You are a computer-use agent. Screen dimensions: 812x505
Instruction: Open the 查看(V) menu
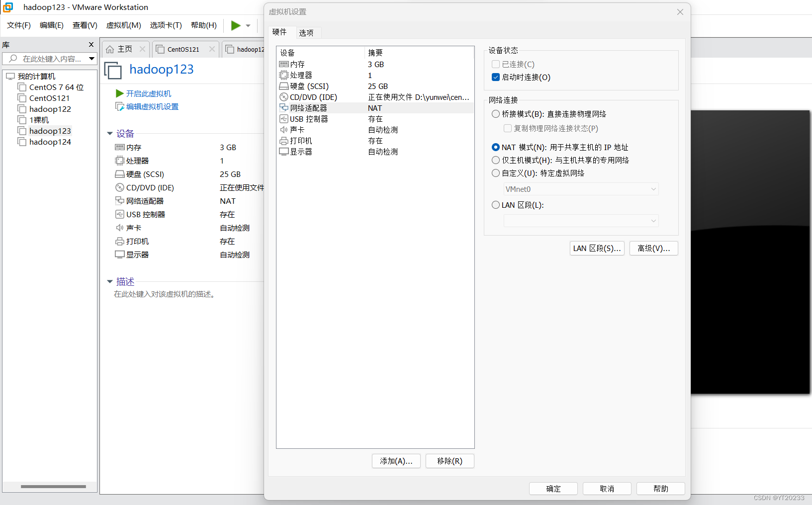pos(85,25)
